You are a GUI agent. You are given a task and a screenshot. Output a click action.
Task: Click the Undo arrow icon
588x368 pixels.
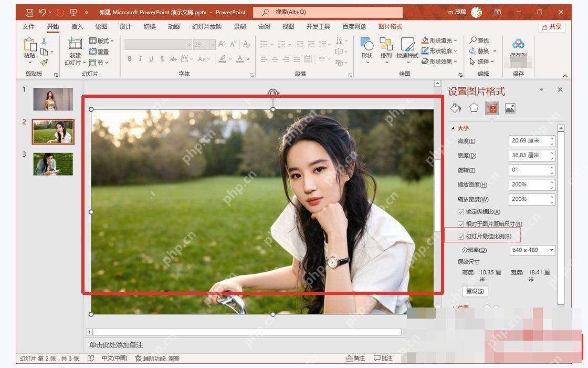click(42, 13)
